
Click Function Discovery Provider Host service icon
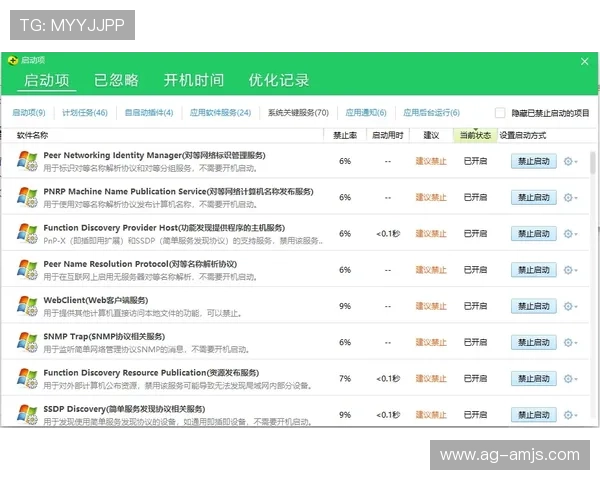pos(27,233)
